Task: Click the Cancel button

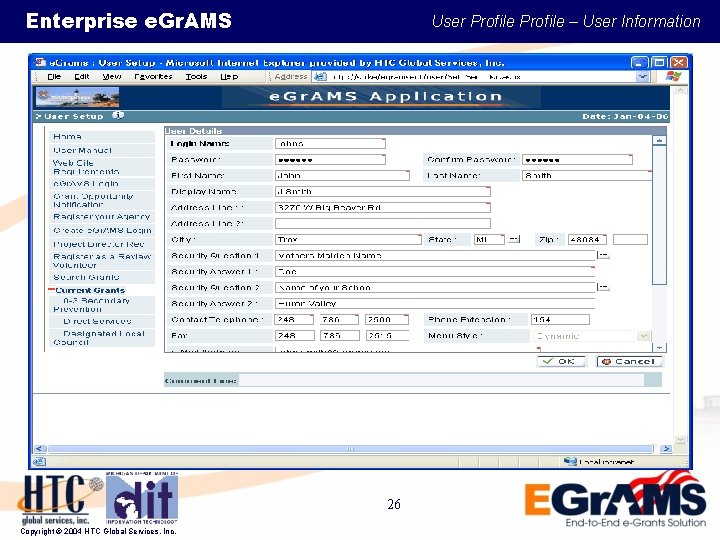Action: (630, 361)
